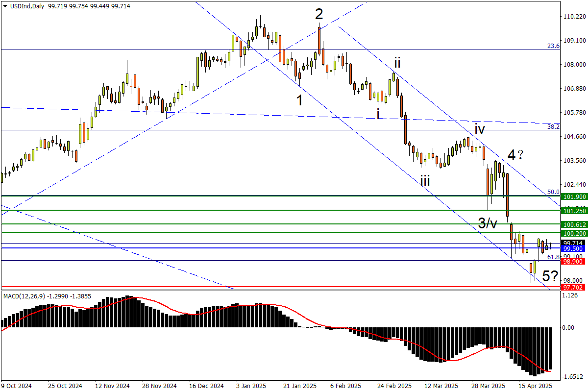Viewport: 588px width, 392px height.
Task: Click the "4?" wave annotation
Action: click(516, 155)
